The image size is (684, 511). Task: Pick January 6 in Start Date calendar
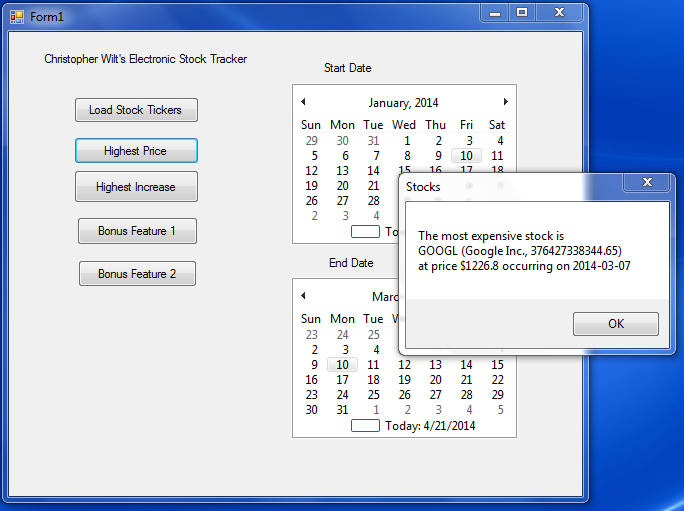tap(345, 156)
